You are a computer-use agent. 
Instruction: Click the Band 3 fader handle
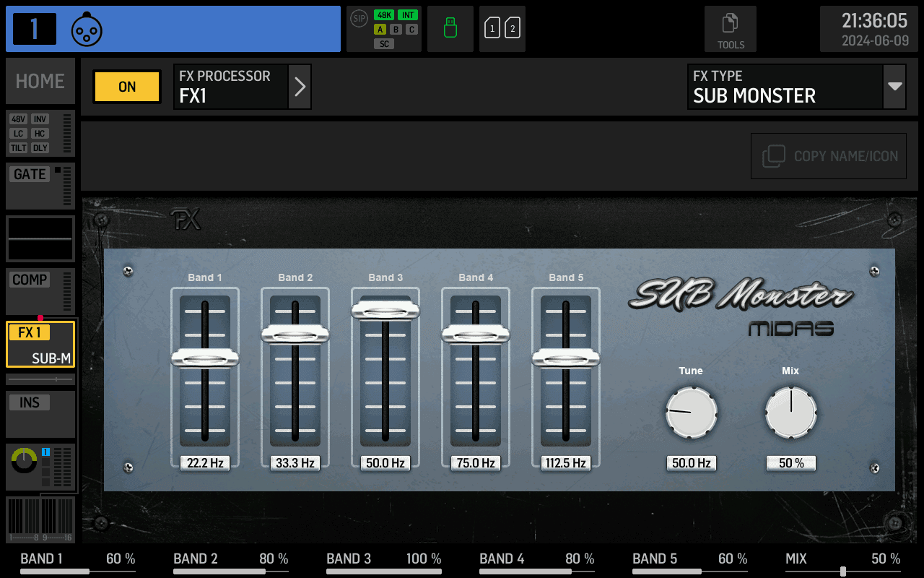pos(385,311)
